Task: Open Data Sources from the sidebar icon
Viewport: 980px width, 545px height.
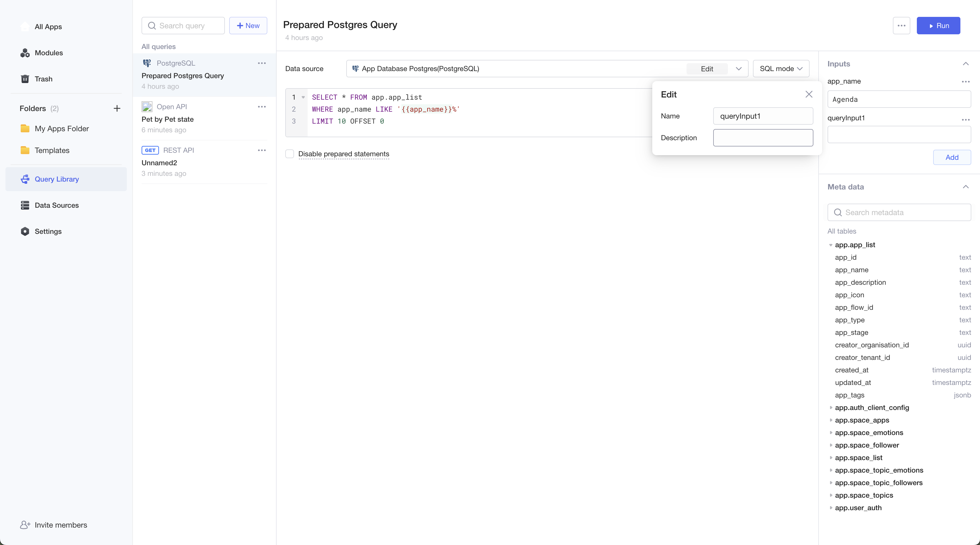Action: click(25, 205)
